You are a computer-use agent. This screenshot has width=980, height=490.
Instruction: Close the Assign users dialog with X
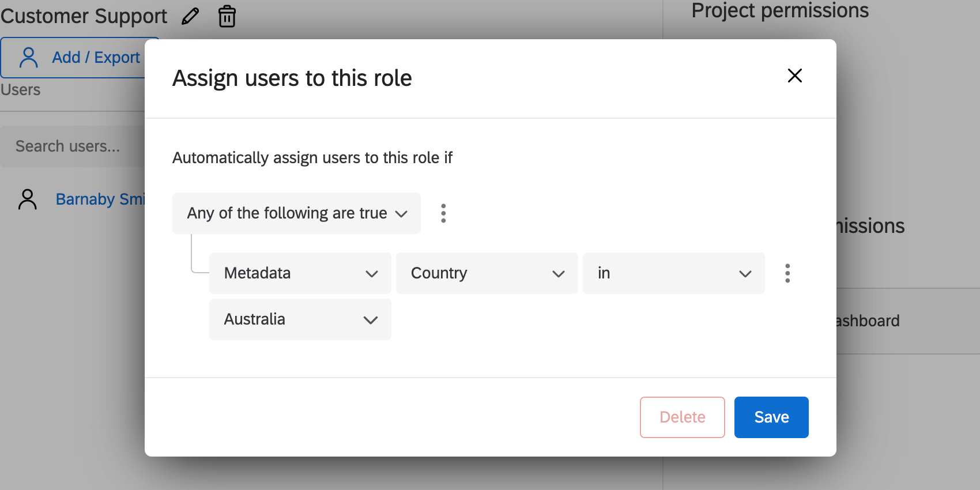pos(794,76)
